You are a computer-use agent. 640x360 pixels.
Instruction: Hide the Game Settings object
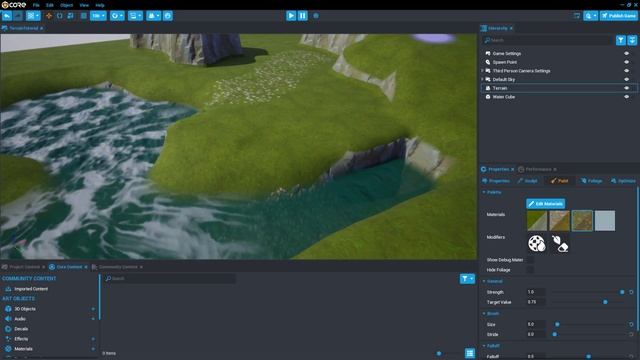[x=627, y=53]
